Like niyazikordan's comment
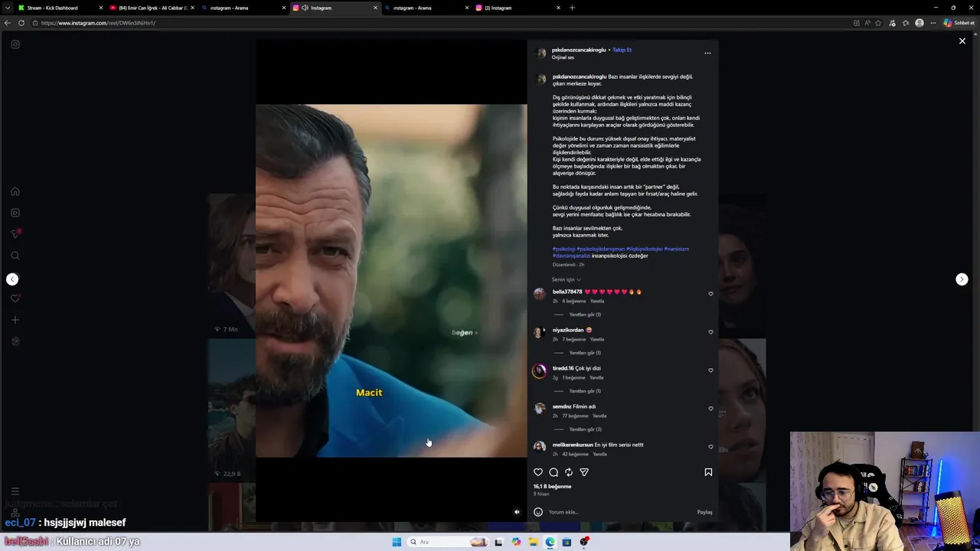980x551 pixels. coord(710,332)
